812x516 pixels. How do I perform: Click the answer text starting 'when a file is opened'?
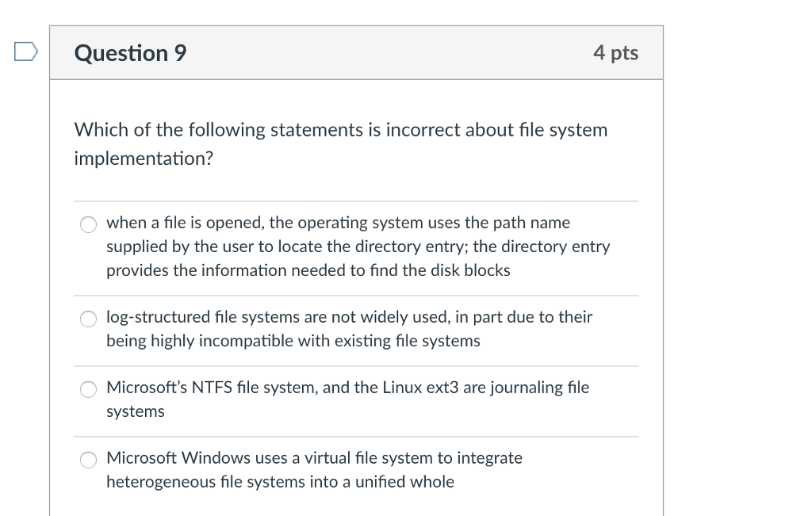(x=358, y=247)
